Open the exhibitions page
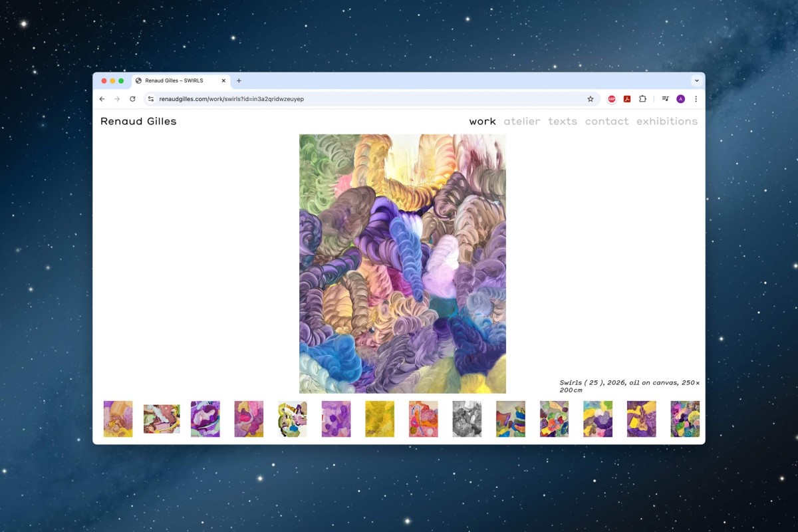 click(x=667, y=121)
